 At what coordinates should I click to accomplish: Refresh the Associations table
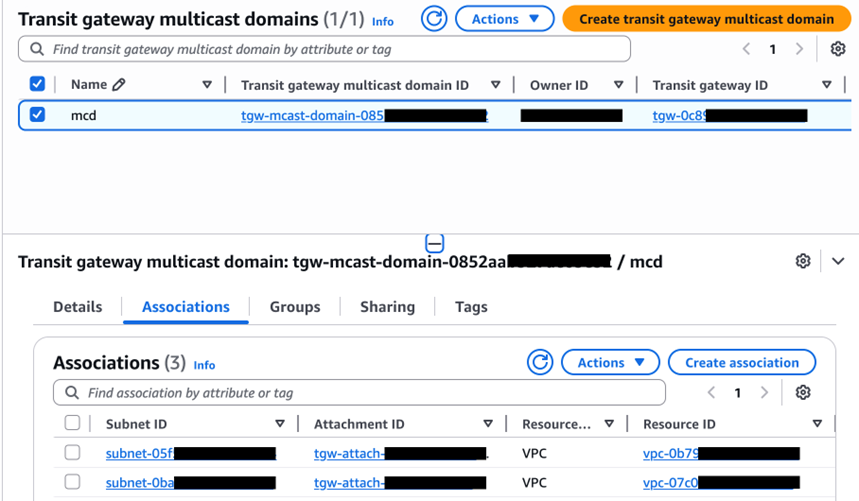click(x=540, y=362)
